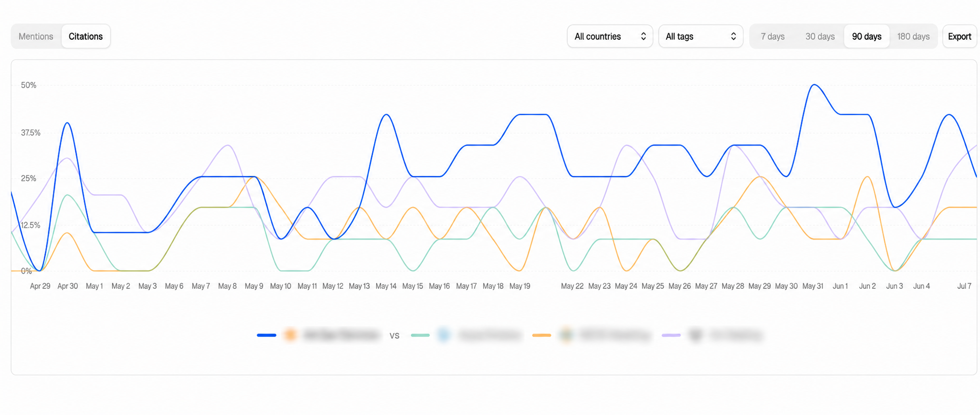Click the 50% y-axis label

(x=28, y=85)
